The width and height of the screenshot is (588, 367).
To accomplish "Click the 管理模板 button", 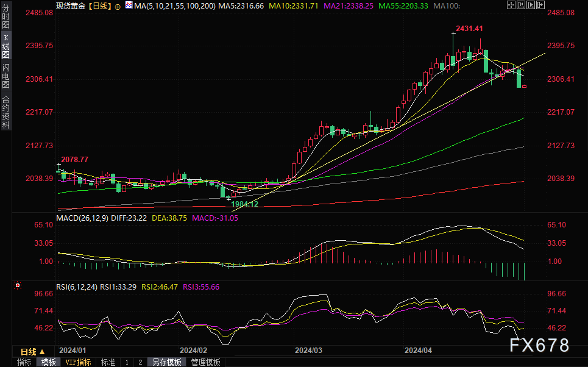I will tap(205, 362).
